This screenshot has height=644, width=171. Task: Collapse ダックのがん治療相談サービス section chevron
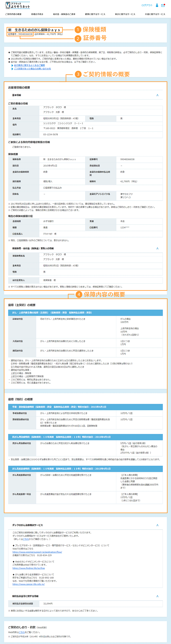coord(157,525)
